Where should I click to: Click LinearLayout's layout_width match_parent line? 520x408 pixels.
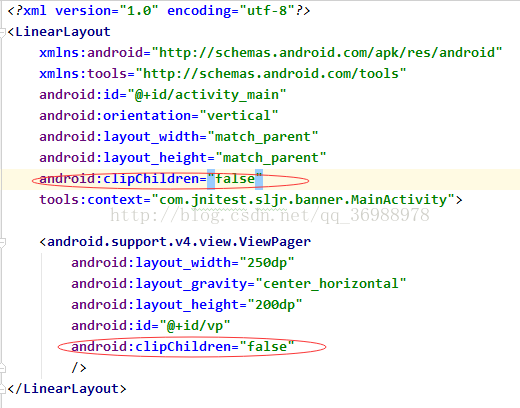[179, 137]
